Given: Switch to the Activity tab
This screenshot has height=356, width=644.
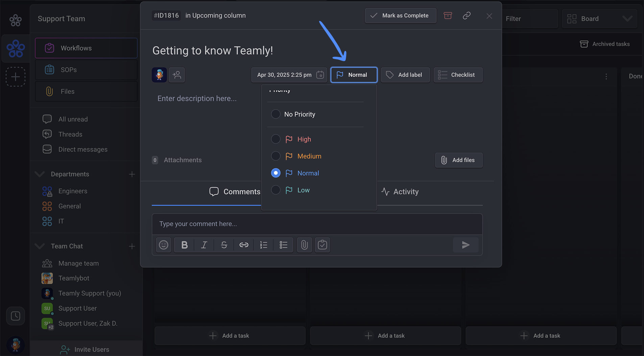Looking at the screenshot, I should click(400, 192).
